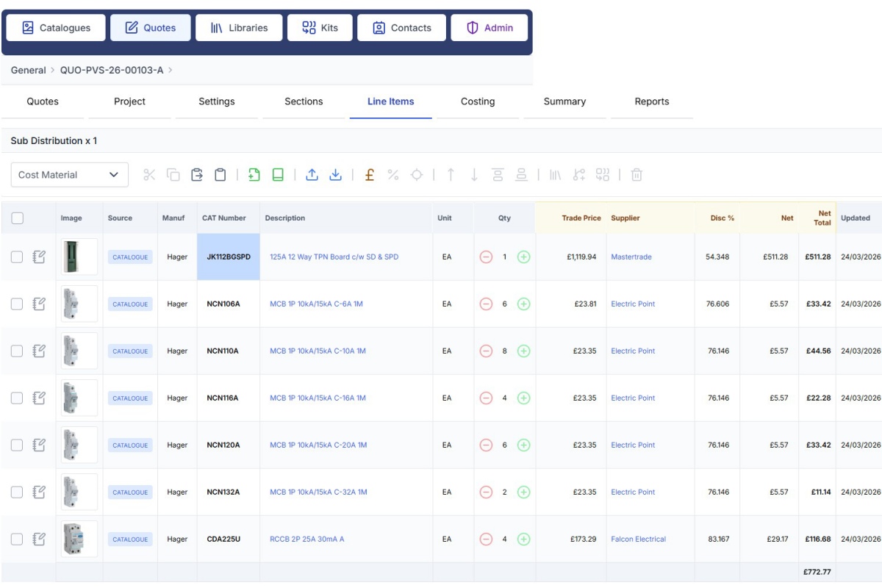Open the Summary tab
The image size is (882, 588).
point(564,101)
